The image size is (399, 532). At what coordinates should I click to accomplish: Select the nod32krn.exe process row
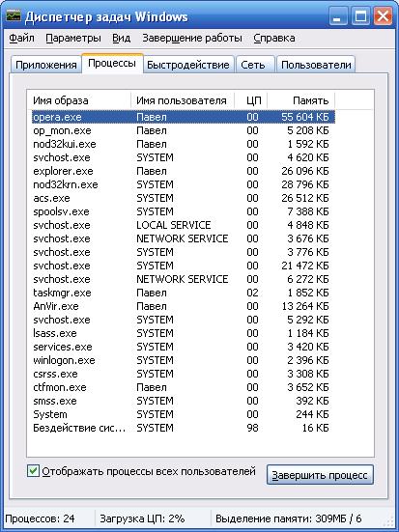click(x=183, y=184)
